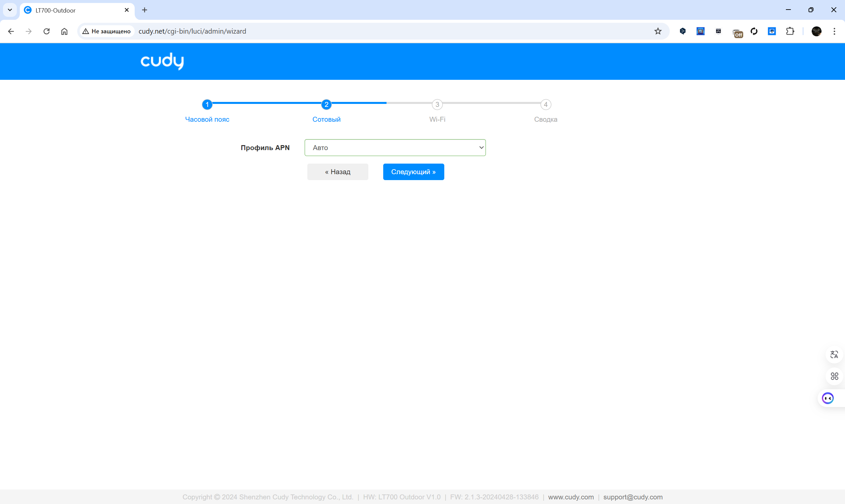Click step 4 Сводка circle
The height and width of the screenshot is (504, 845).
tap(546, 105)
